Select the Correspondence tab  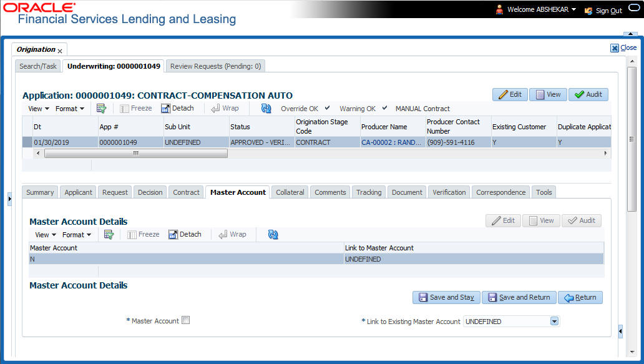point(500,192)
